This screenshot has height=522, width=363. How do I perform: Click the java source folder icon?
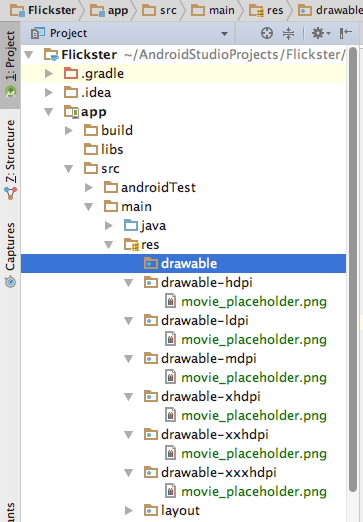(x=131, y=226)
